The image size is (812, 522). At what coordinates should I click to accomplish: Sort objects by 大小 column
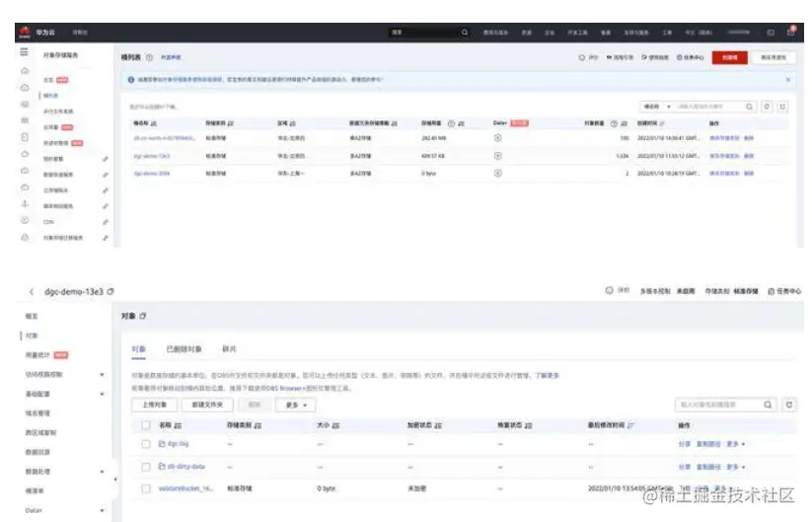tap(335, 425)
